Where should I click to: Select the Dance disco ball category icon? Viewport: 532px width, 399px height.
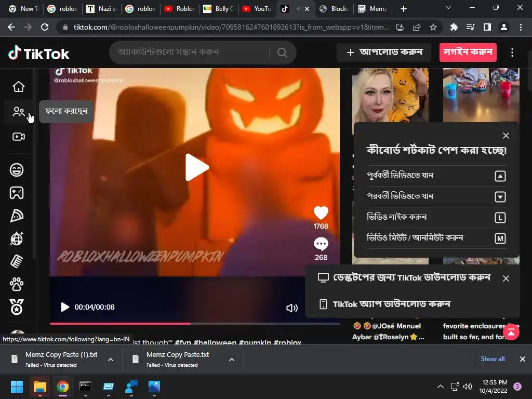click(x=17, y=238)
